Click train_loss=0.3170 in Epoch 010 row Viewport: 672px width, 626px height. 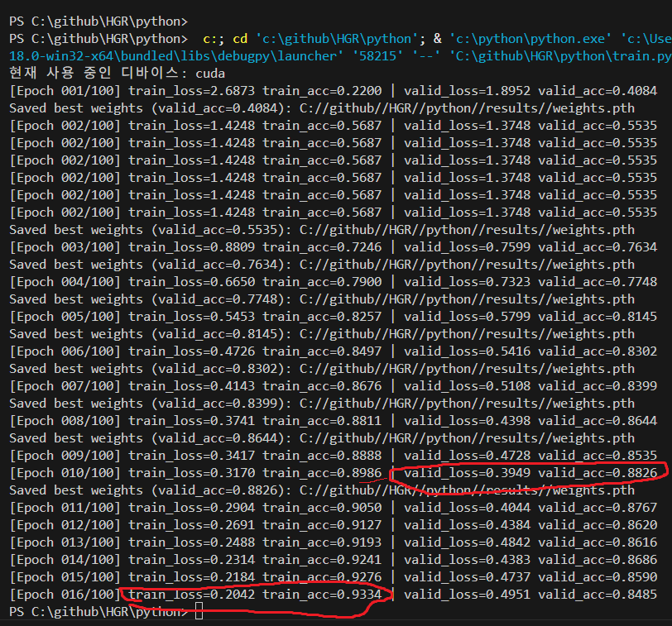[191, 473]
